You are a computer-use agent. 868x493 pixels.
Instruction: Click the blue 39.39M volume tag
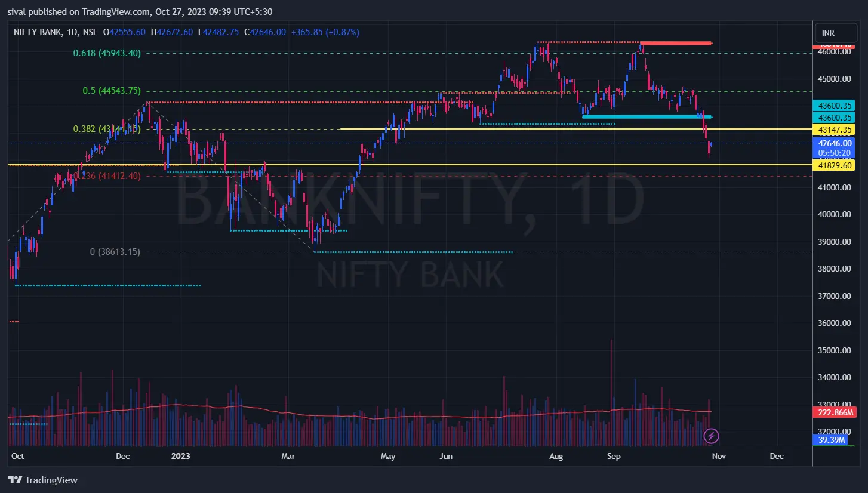click(x=830, y=440)
